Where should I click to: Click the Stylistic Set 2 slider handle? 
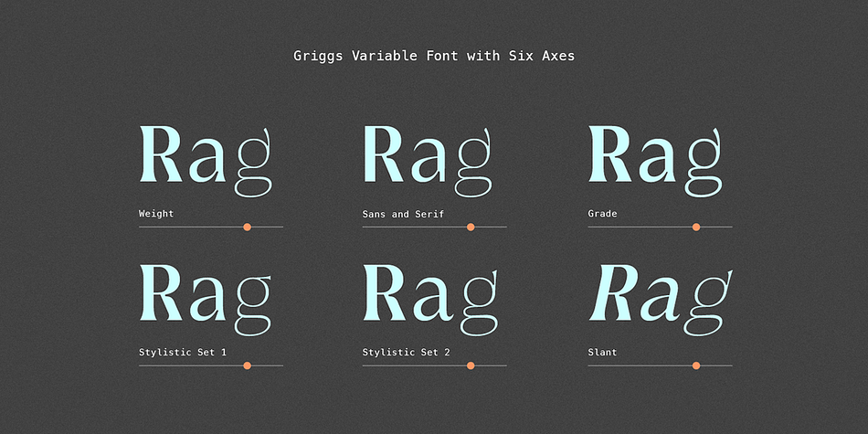pos(471,365)
